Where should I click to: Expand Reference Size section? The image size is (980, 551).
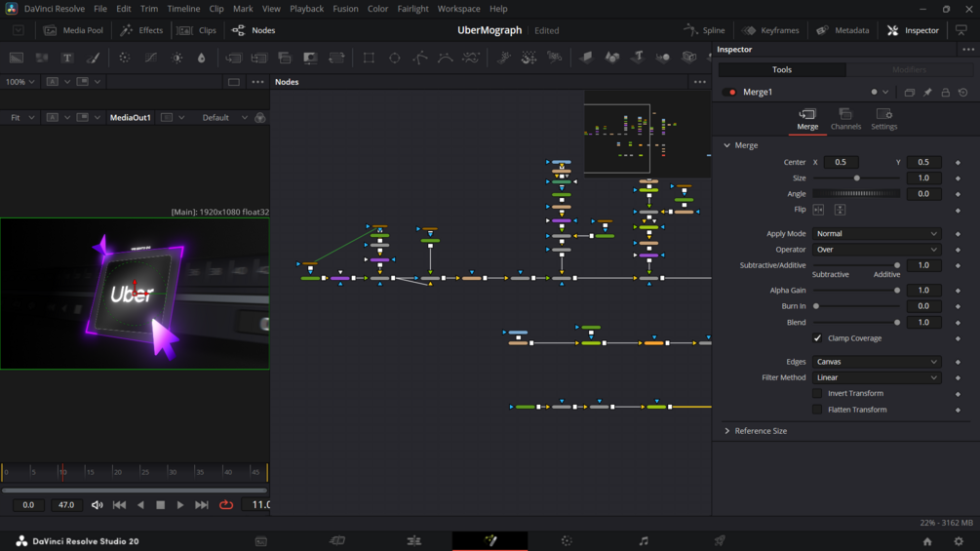[x=726, y=431]
